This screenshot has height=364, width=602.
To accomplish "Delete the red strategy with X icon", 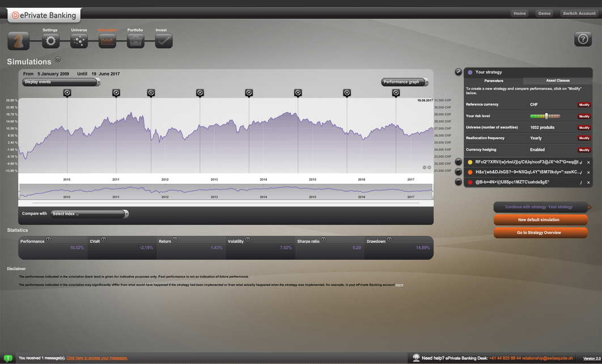I will pyautogui.click(x=588, y=183).
